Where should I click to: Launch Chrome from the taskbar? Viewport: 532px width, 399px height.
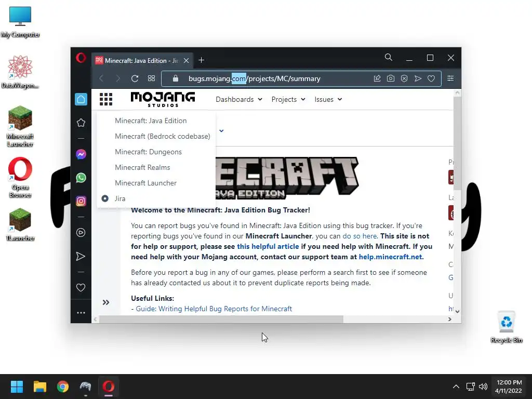[x=63, y=387]
